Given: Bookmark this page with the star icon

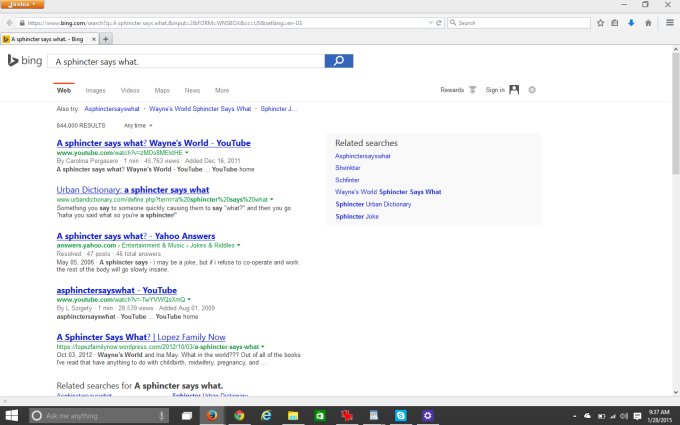Looking at the screenshot, I should (600, 23).
